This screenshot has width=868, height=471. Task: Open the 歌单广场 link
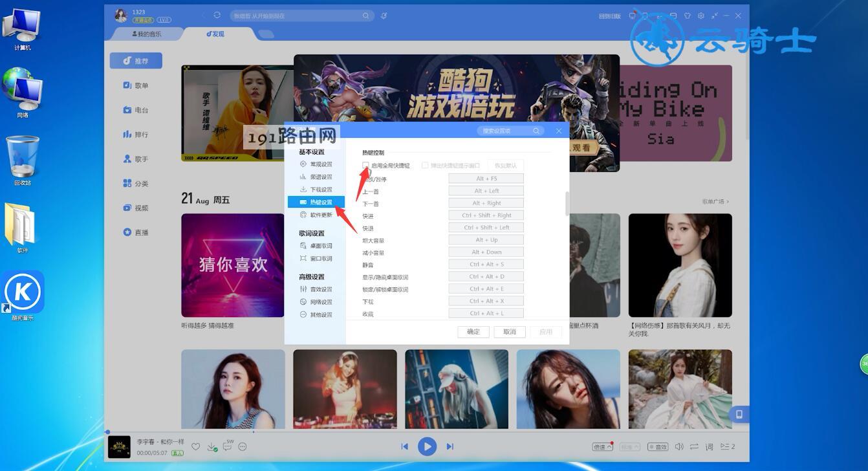(715, 201)
